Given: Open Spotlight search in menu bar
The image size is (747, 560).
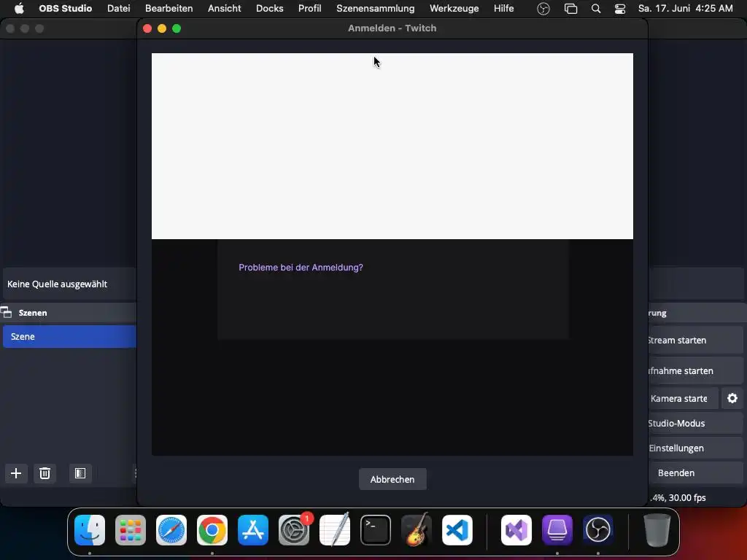Looking at the screenshot, I should coord(595,9).
